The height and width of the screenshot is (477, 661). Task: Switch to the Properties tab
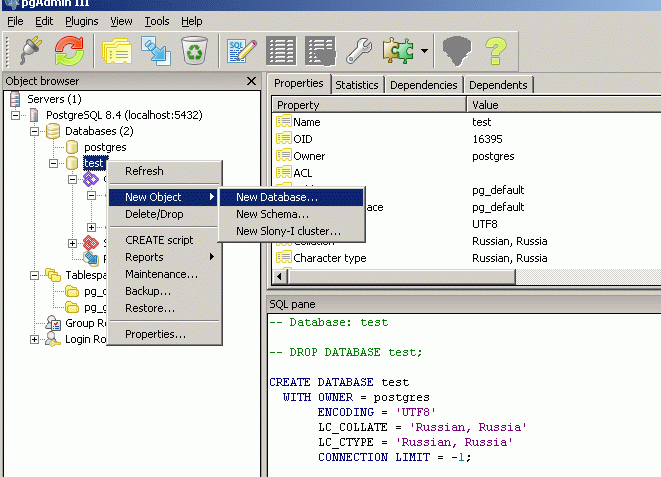pyautogui.click(x=298, y=83)
